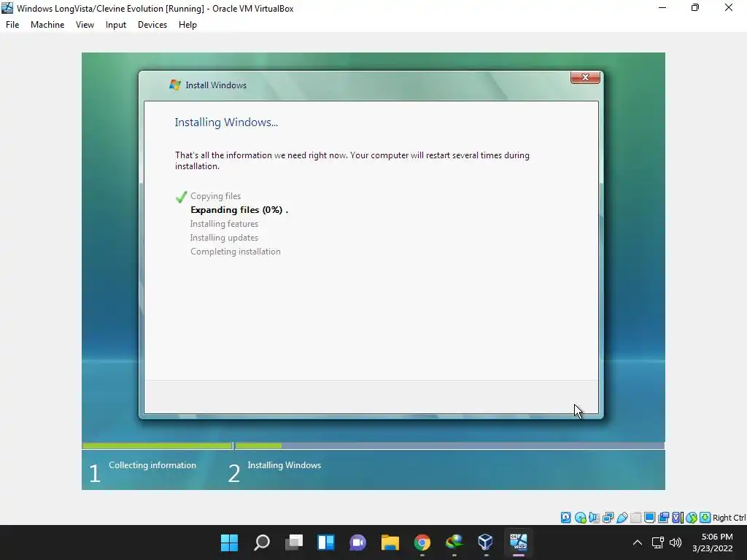The height and width of the screenshot is (560, 747).
Task: Click the network icon in system tray
Action: tap(658, 542)
